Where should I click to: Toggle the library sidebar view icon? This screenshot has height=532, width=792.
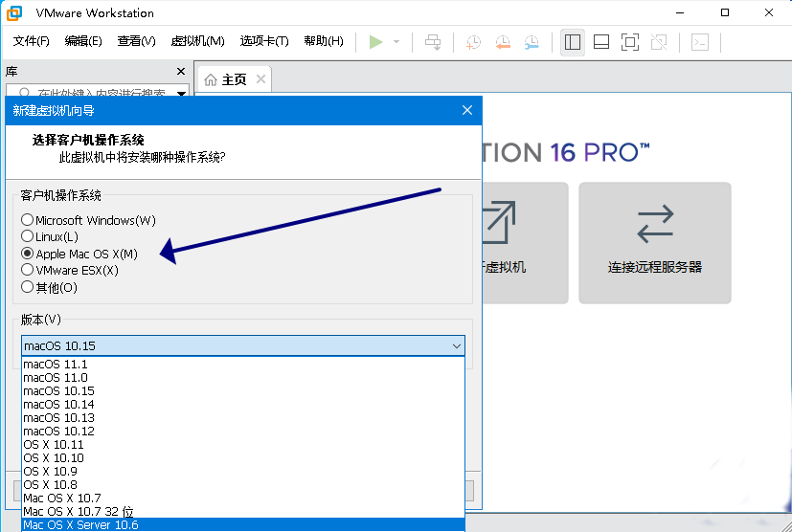(x=573, y=42)
